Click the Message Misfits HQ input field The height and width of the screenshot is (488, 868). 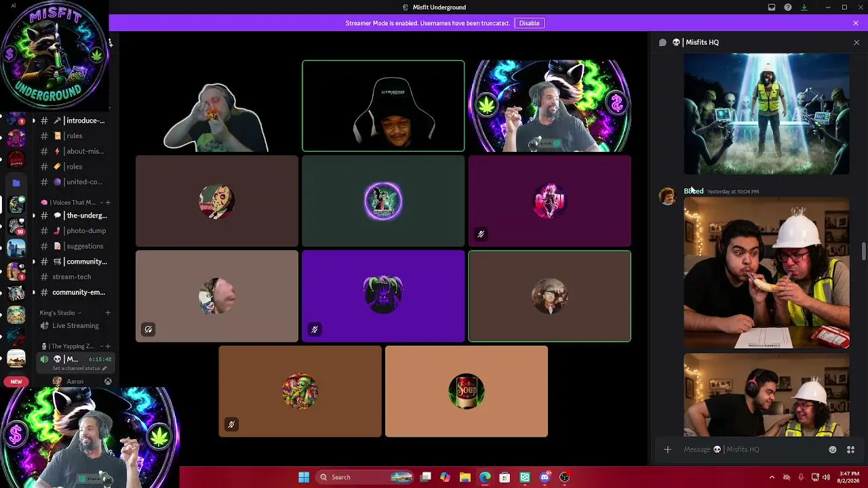753,449
